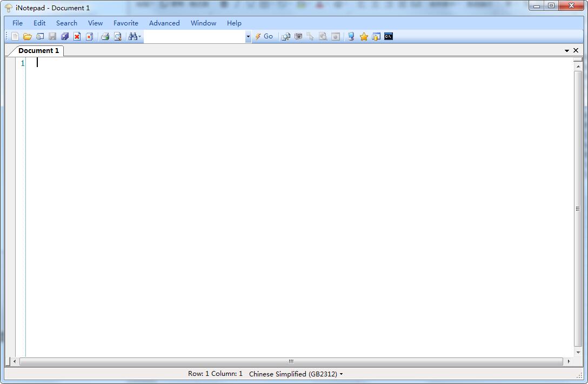Expand the document tab list arrow
This screenshot has width=588, height=384.
pyautogui.click(x=567, y=50)
